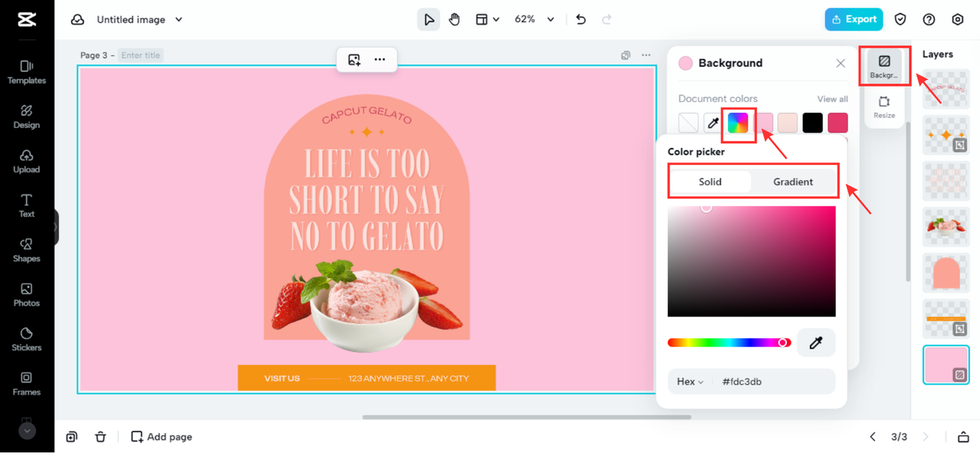Open floating toolbar more options
980x456 pixels.
[380, 60]
